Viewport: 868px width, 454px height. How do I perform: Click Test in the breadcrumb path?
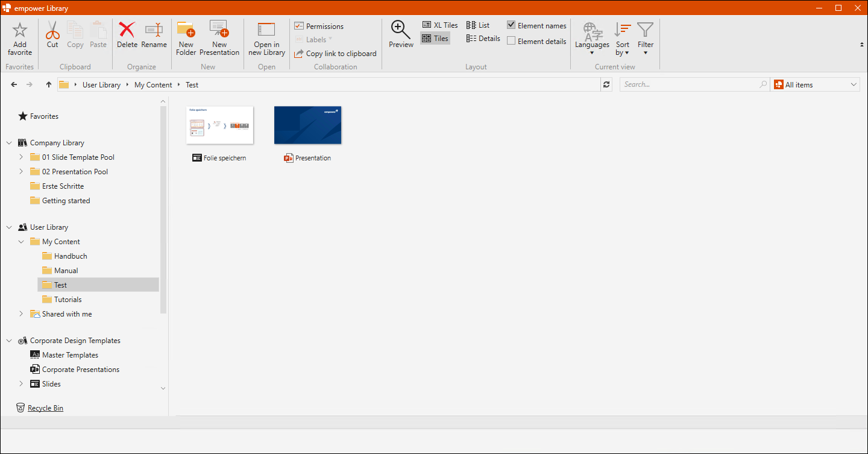click(192, 85)
